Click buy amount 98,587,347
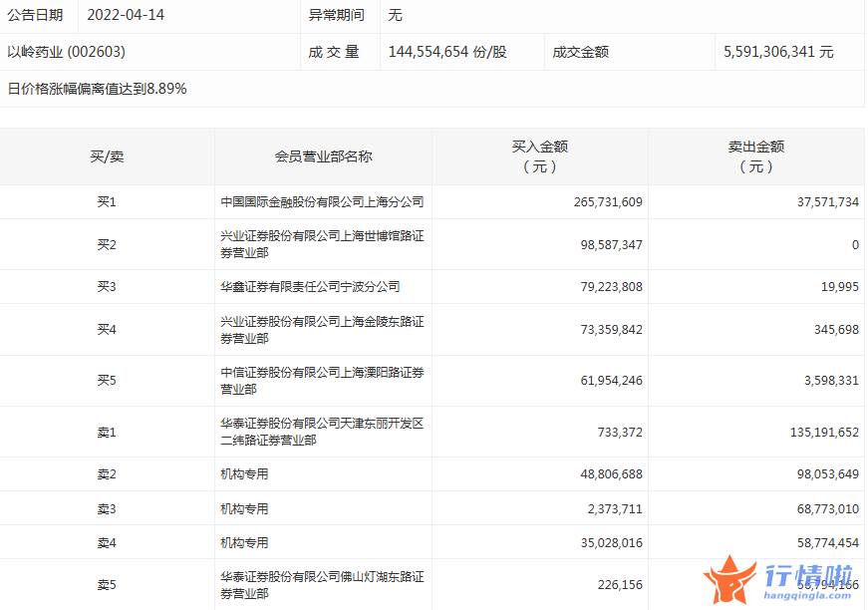 click(611, 244)
